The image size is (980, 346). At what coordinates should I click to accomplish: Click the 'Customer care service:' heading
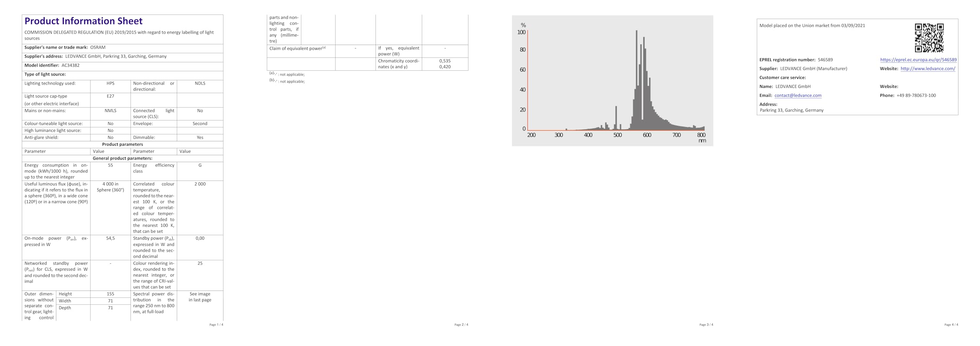(782, 78)
